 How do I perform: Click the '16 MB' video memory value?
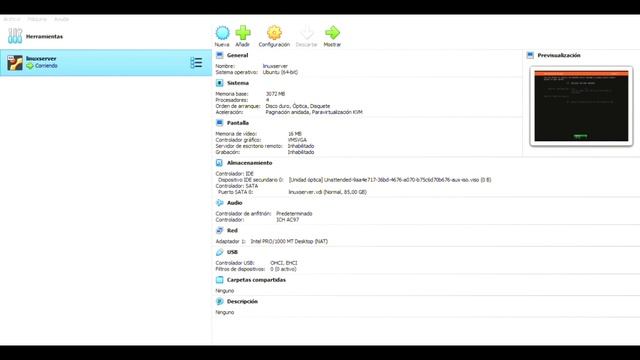point(295,134)
